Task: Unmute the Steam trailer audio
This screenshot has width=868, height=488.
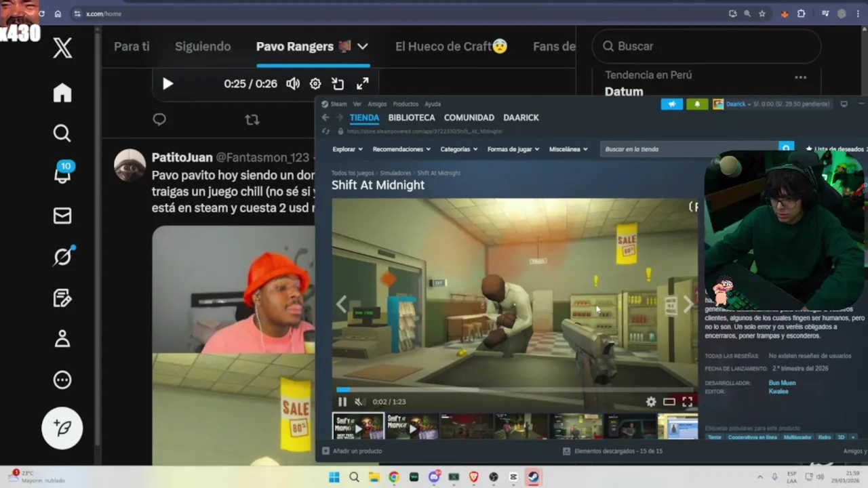Action: tap(359, 402)
